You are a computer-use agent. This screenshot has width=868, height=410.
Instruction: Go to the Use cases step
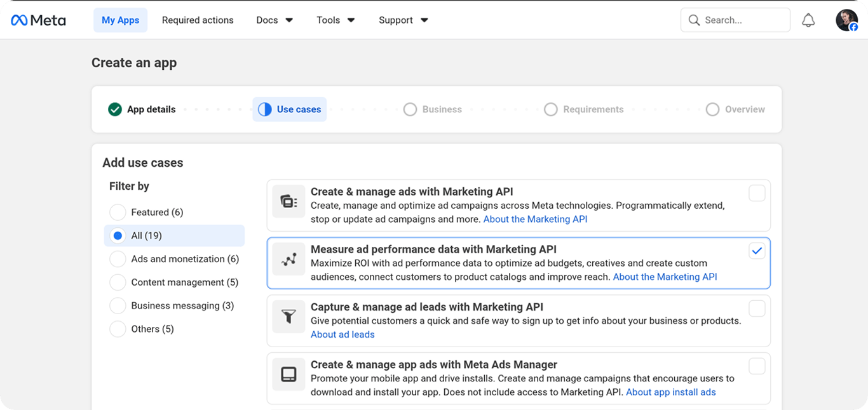(x=290, y=109)
